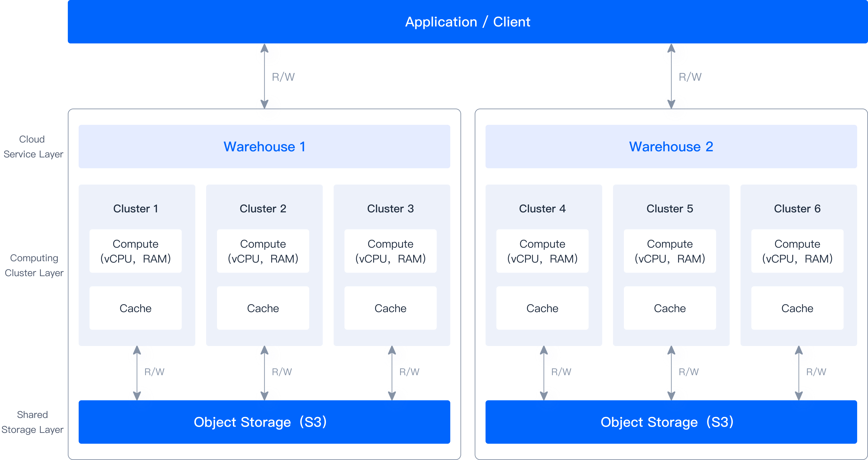Click the R/W arrow below Cluster 1

coord(137,373)
